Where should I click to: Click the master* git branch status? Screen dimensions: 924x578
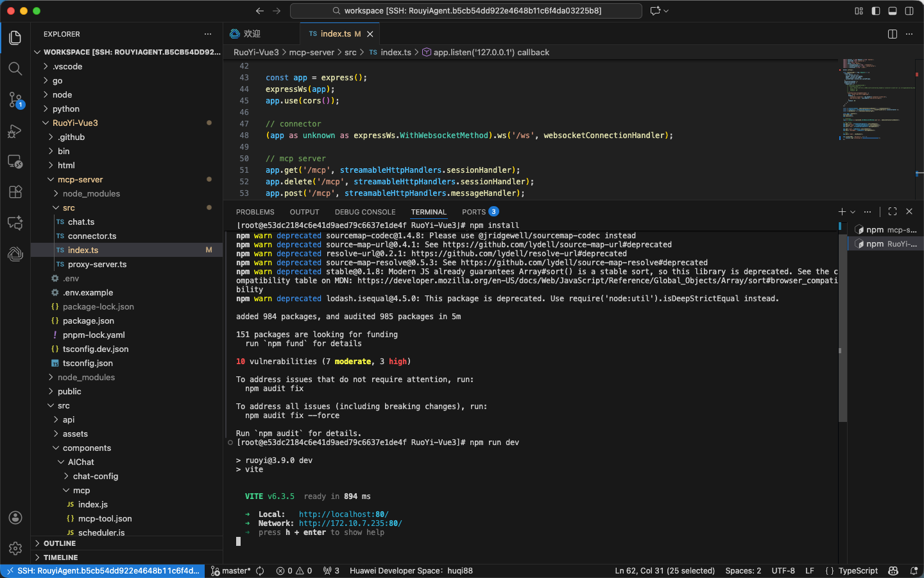(x=231, y=571)
